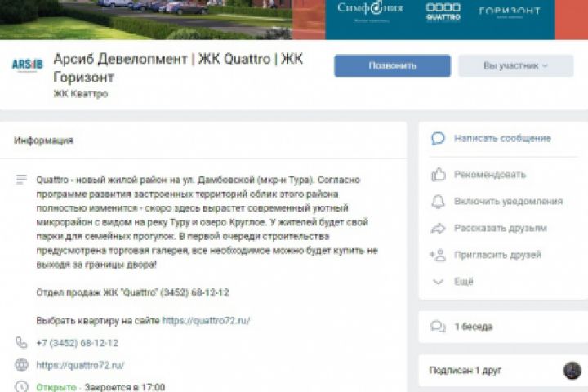This screenshot has height=392, width=588.
Task: Open the Вы участник membership dropdown
Action: 516,65
